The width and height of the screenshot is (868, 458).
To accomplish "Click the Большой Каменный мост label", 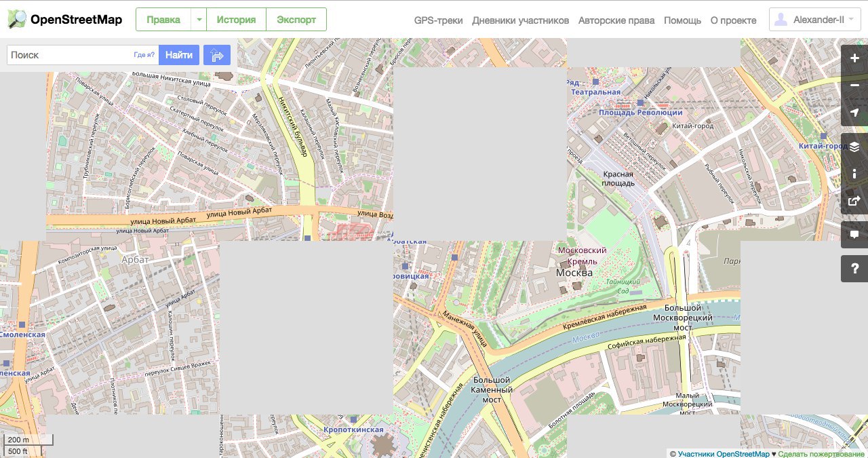I will point(493,390).
